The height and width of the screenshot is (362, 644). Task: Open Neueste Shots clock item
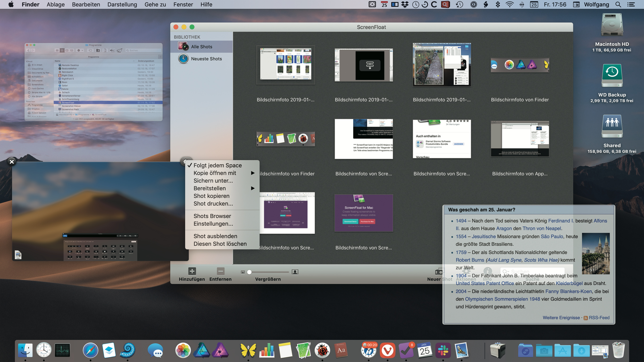click(206, 59)
